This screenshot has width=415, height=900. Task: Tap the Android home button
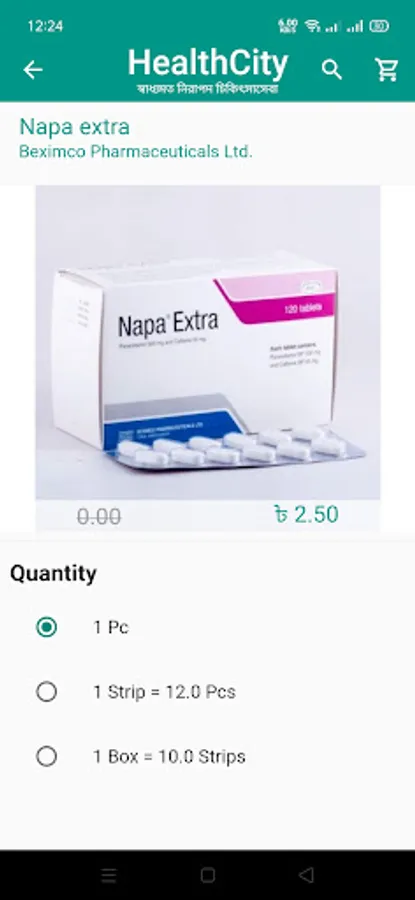click(x=208, y=875)
